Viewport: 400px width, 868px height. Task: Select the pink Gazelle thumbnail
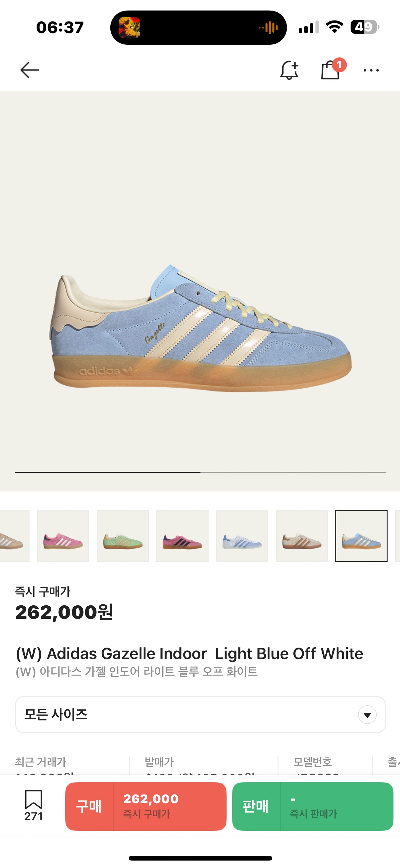[63, 536]
